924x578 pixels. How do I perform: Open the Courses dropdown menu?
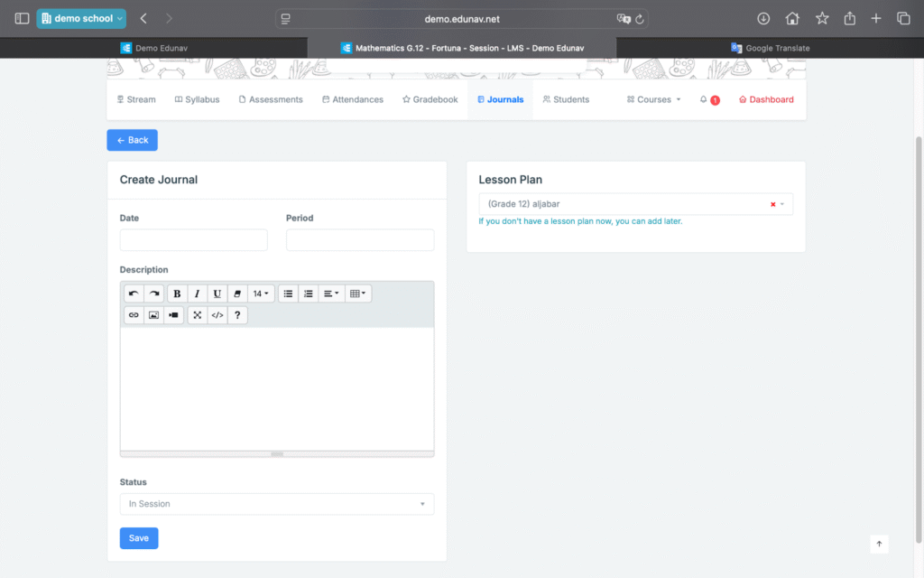click(654, 99)
